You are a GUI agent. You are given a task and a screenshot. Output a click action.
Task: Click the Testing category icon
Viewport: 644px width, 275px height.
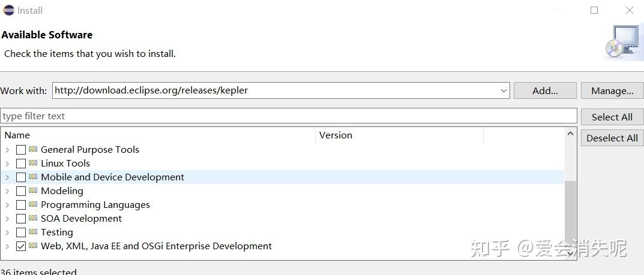(x=33, y=231)
